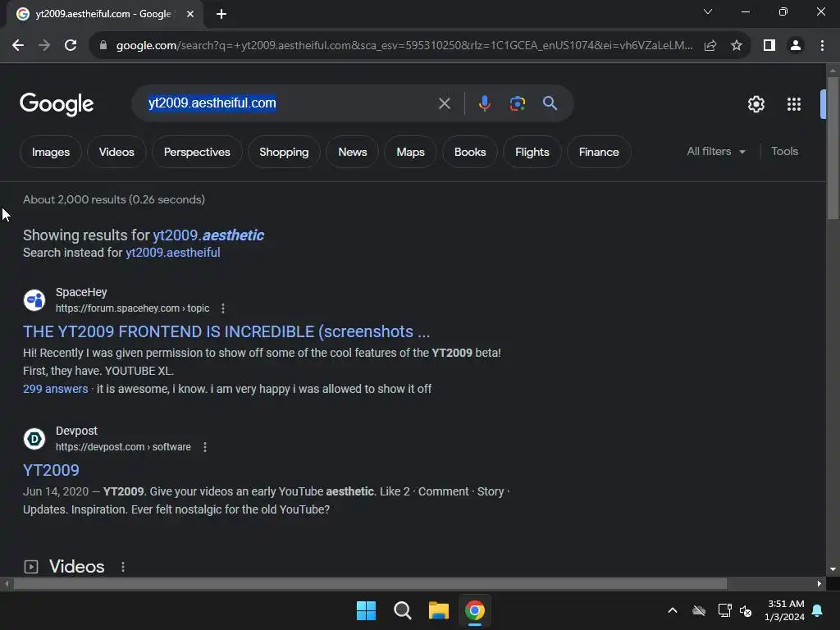Start a search by voice
Screen dimensions: 840x630
coord(484,103)
